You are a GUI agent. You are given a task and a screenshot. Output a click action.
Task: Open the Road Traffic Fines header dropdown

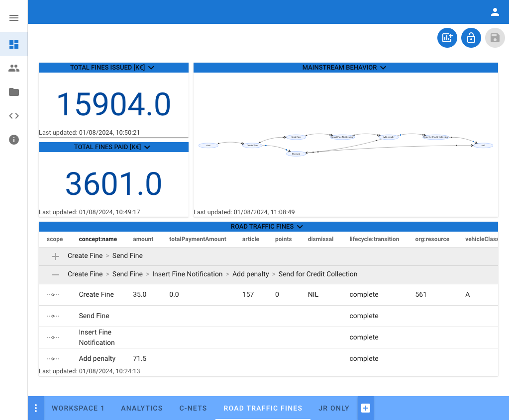tap(300, 227)
